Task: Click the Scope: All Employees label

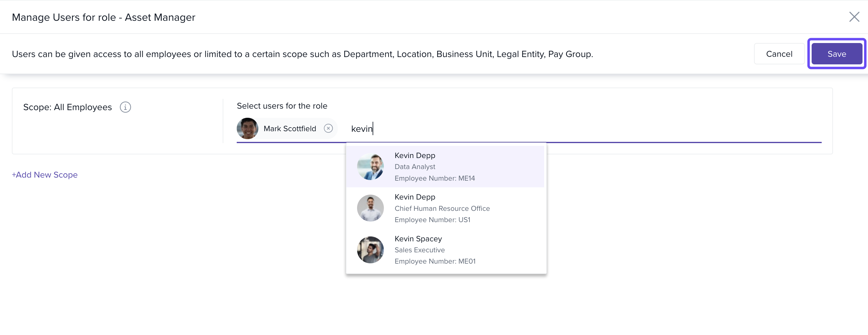Action: click(x=67, y=107)
